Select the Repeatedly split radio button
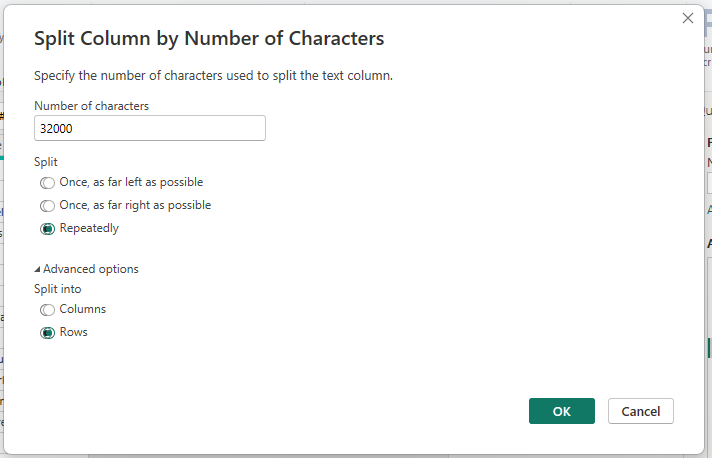Image resolution: width=712 pixels, height=458 pixels. 48,229
